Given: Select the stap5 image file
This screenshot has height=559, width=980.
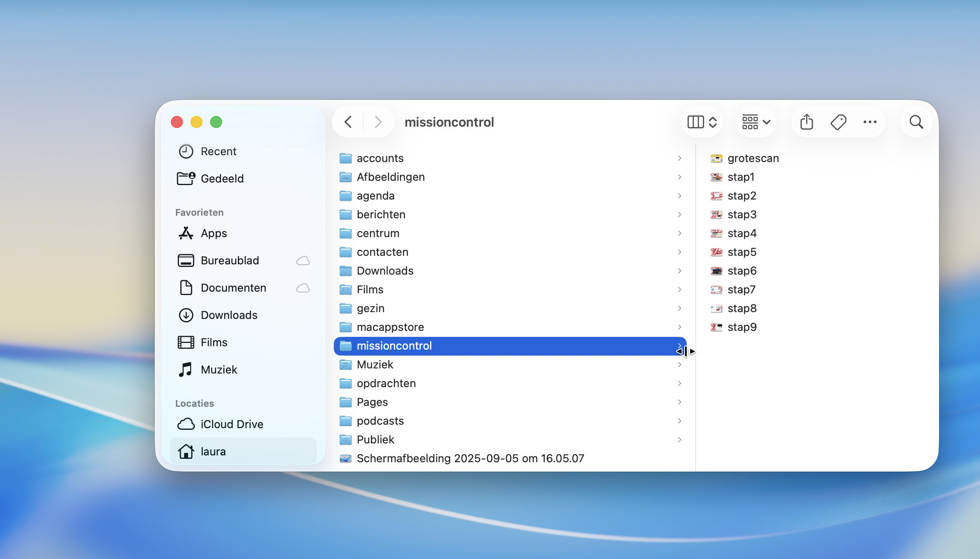Looking at the screenshot, I should [742, 252].
